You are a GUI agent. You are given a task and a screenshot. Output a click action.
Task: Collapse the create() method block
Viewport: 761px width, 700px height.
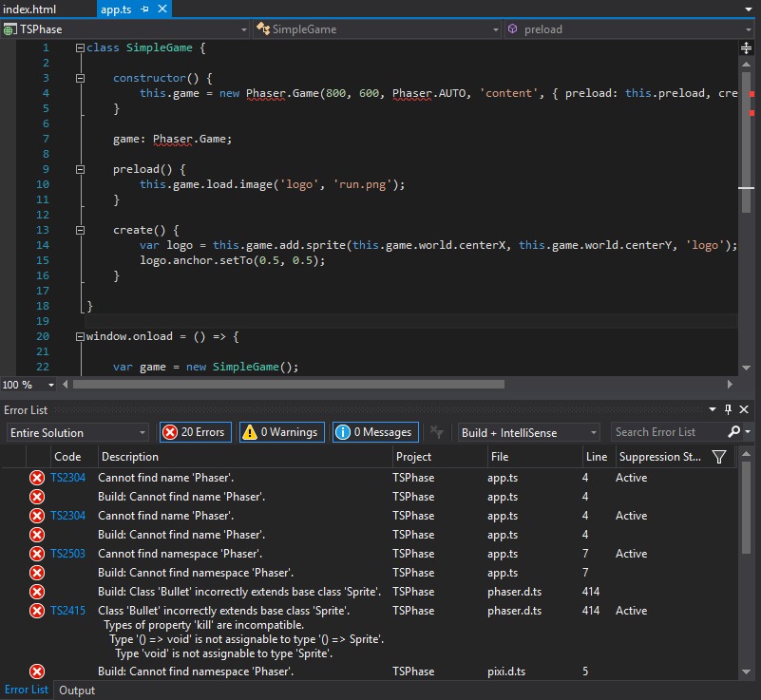point(80,230)
